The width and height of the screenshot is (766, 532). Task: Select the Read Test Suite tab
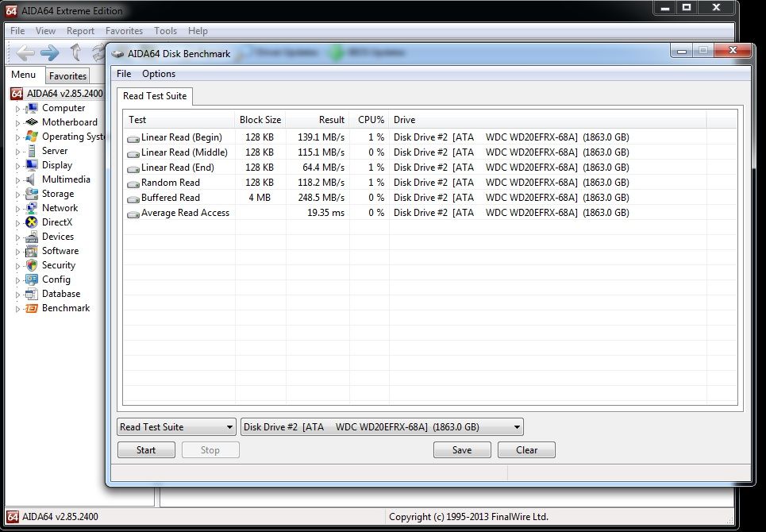[x=155, y=96]
